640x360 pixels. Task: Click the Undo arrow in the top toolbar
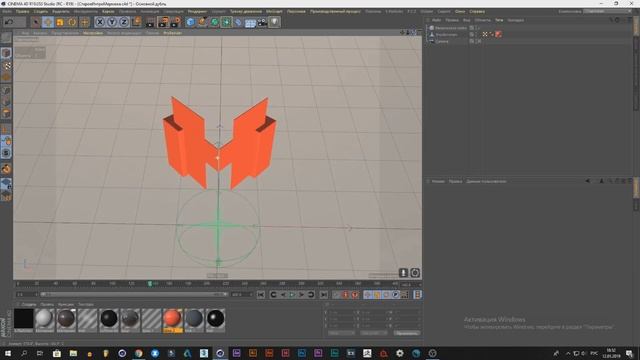(9, 22)
